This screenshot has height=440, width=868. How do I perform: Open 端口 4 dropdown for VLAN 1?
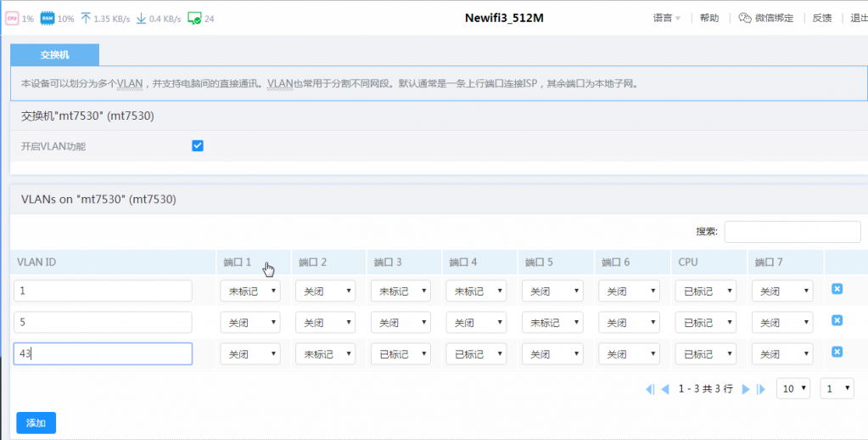(x=476, y=291)
